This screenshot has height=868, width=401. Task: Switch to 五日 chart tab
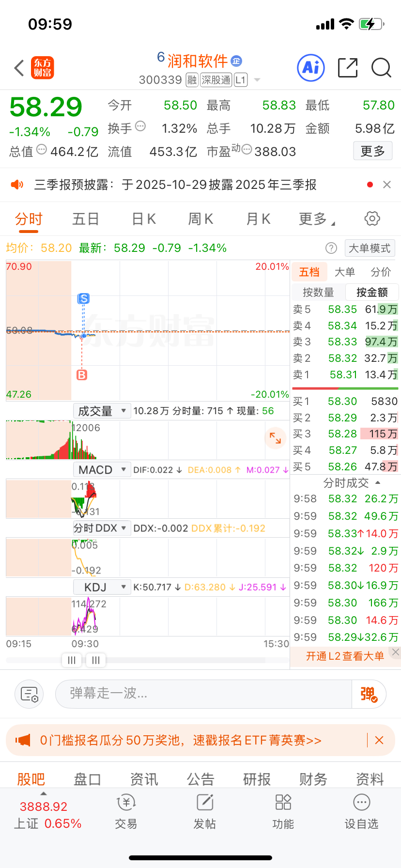click(x=86, y=219)
